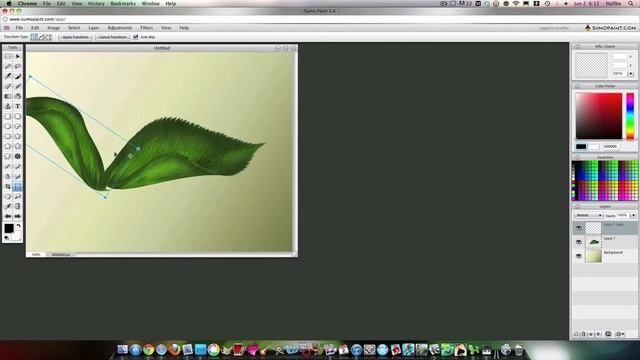Select the Move tool arrow
Screen dimensions: 640x360
(x=18, y=56)
